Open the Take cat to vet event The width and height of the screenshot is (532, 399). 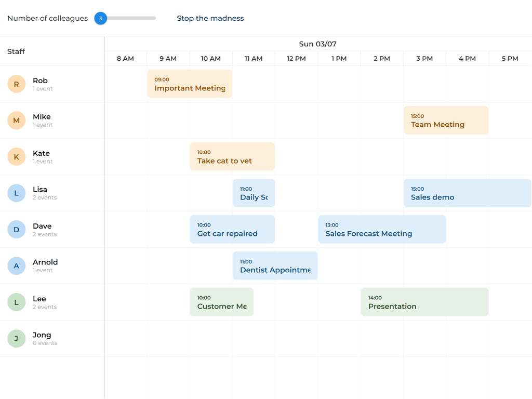[x=232, y=156]
